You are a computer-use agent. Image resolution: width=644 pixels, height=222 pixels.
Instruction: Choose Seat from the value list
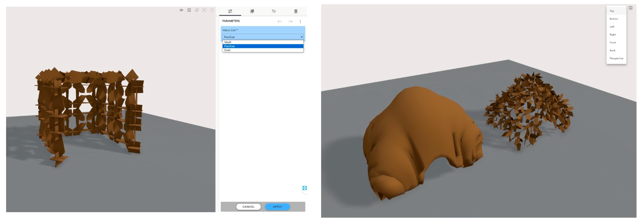(x=227, y=50)
